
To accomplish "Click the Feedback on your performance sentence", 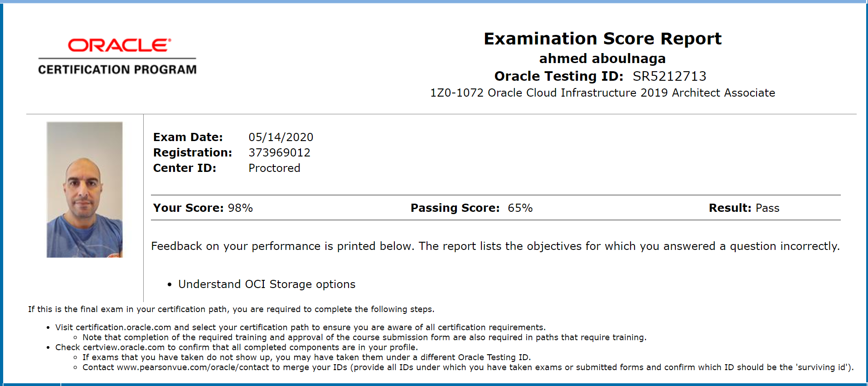I will (x=495, y=246).
